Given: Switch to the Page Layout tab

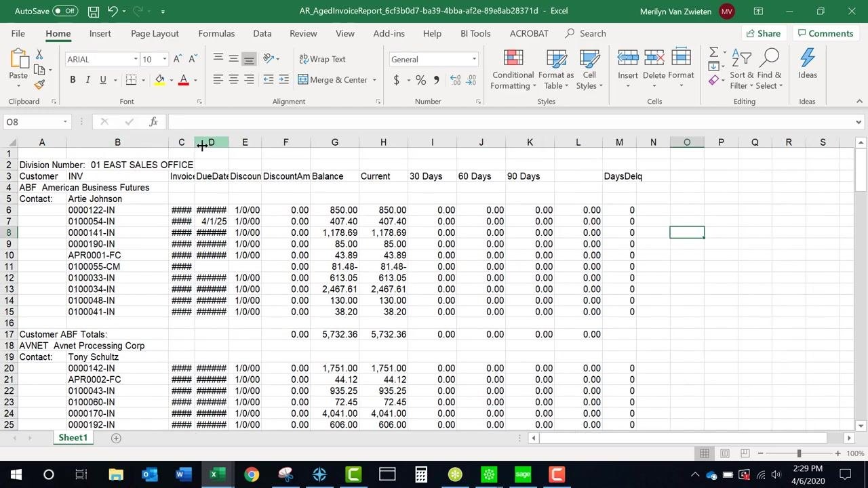Looking at the screenshot, I should tap(155, 33).
